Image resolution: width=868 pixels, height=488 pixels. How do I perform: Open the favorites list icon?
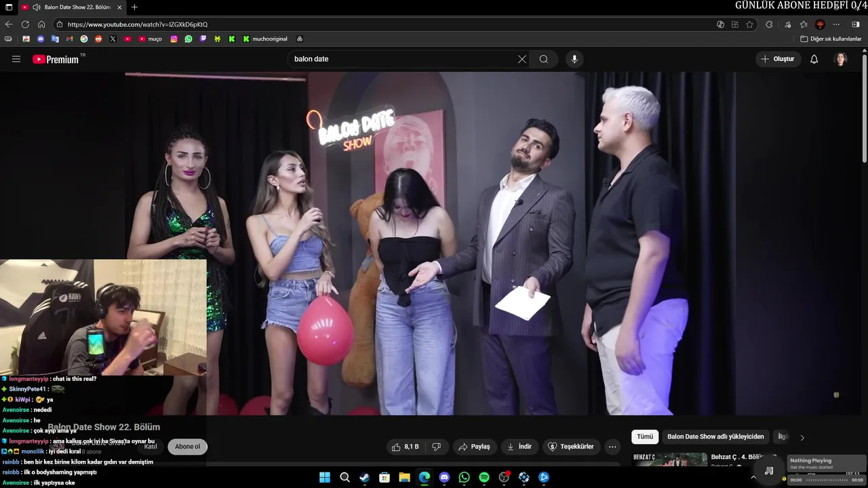pyautogui.click(x=804, y=24)
